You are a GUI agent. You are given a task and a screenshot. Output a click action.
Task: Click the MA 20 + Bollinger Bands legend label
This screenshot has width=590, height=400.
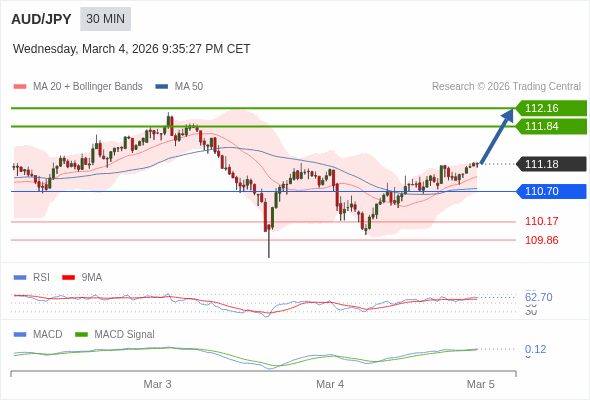tap(88, 87)
